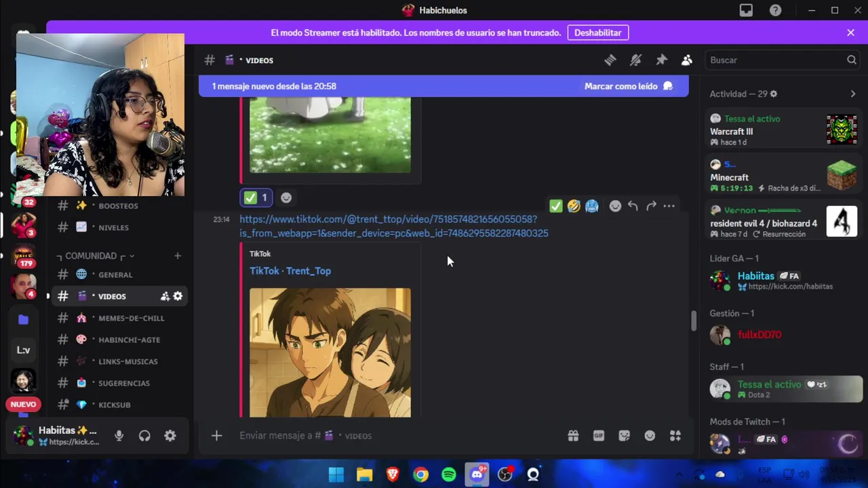
Task: Open more options ellipsis on message
Action: [669, 206]
